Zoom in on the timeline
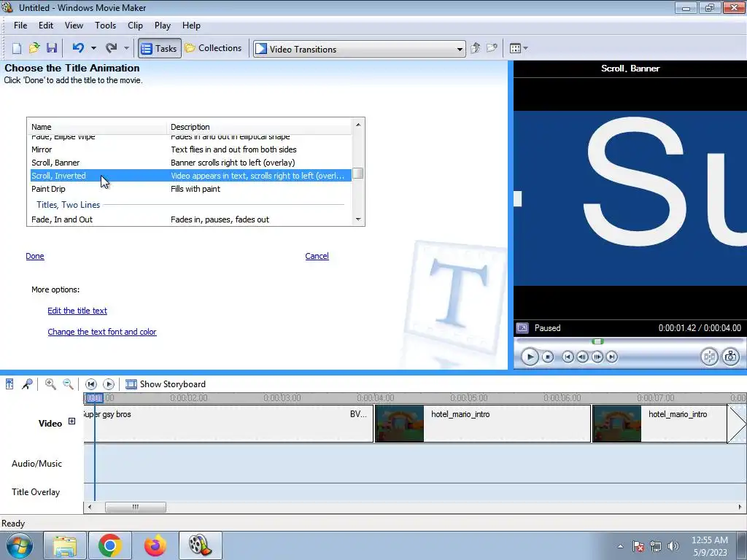 (50, 384)
